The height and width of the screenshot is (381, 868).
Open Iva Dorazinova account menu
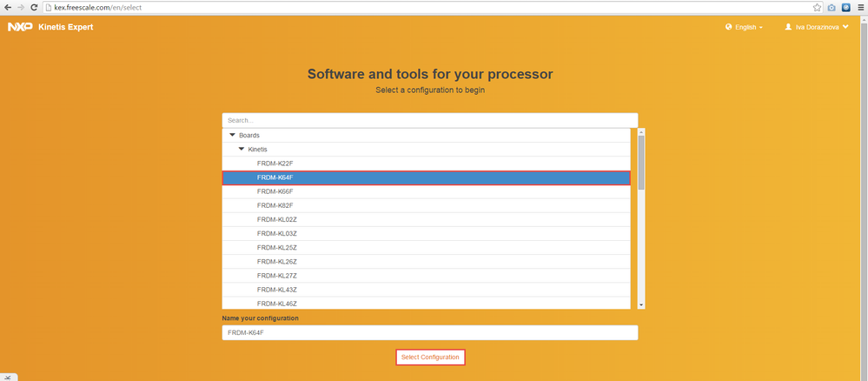817,27
